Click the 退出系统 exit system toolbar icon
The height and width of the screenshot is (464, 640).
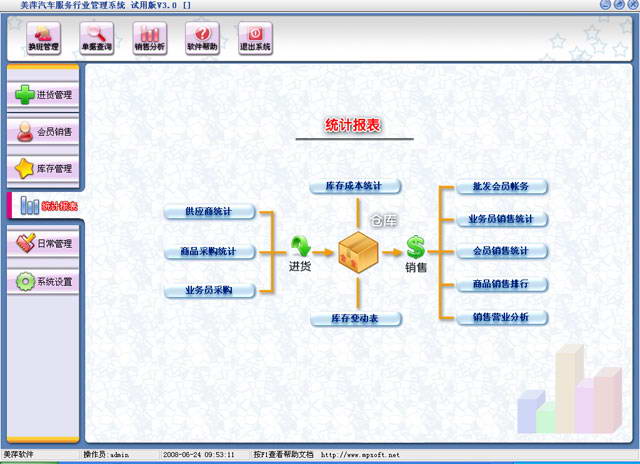click(x=256, y=38)
